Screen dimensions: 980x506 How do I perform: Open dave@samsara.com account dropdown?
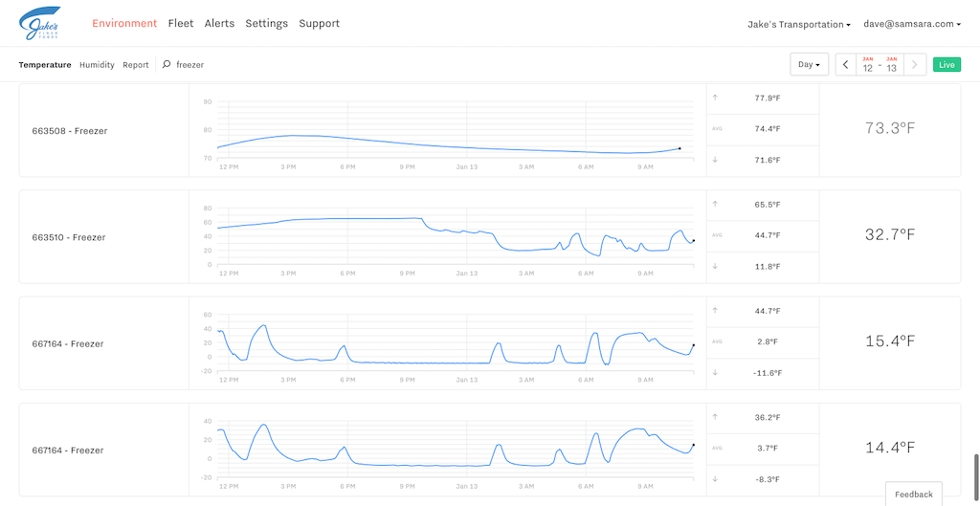[x=912, y=24]
